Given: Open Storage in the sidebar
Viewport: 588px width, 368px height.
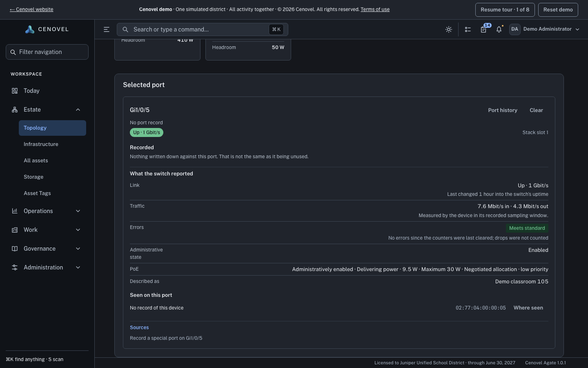Looking at the screenshot, I should (x=52, y=177).
